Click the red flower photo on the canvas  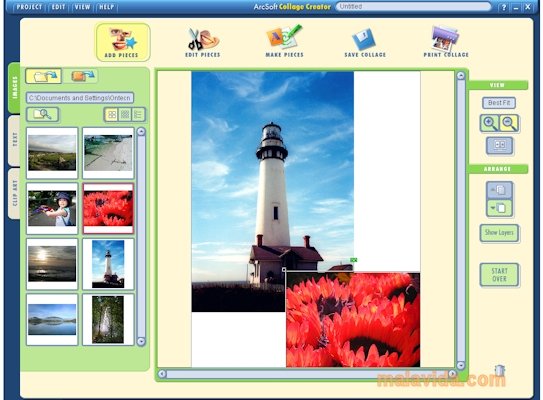click(x=353, y=319)
